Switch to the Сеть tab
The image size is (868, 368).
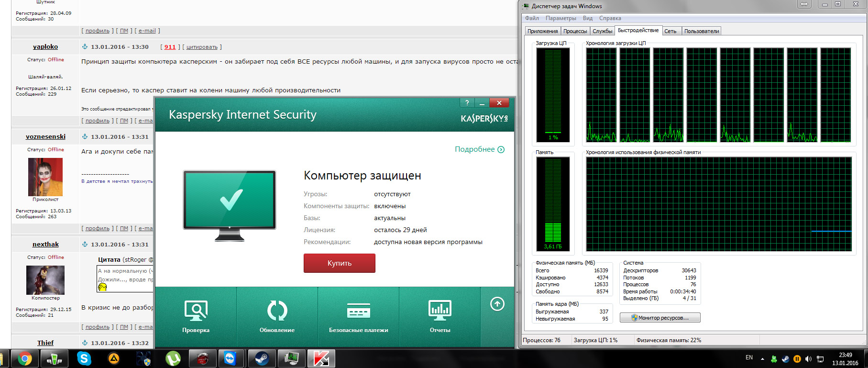[670, 31]
